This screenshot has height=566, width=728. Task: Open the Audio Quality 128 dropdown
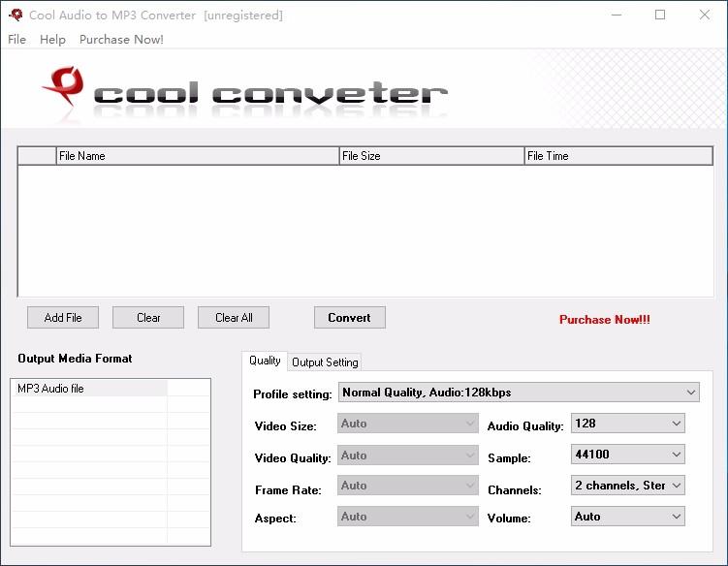click(628, 424)
